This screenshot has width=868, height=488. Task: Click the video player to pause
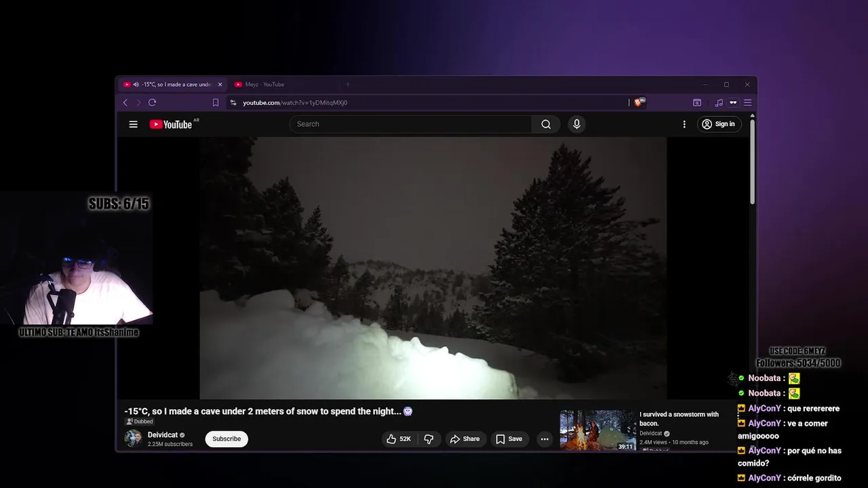click(433, 268)
